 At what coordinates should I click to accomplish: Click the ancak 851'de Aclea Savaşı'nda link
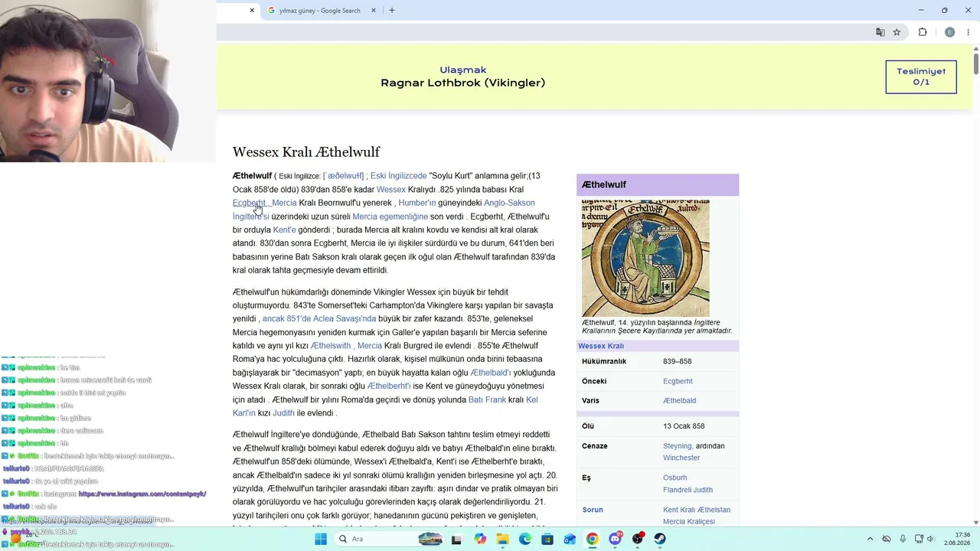tap(319, 318)
